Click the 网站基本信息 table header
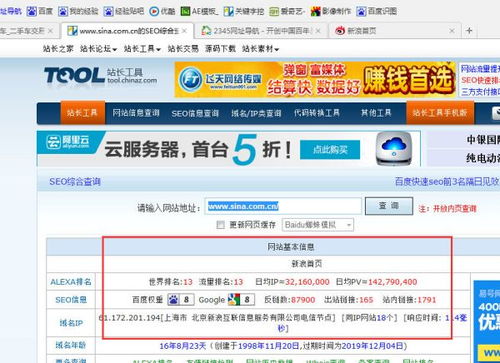Image resolution: width=500 pixels, height=363 pixels. click(291, 247)
